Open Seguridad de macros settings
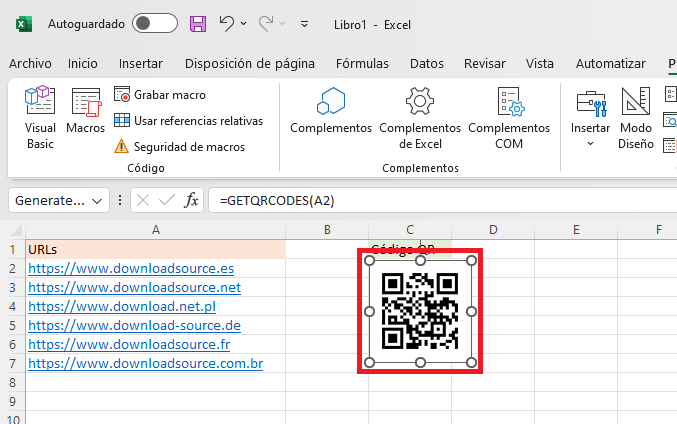 click(x=179, y=146)
